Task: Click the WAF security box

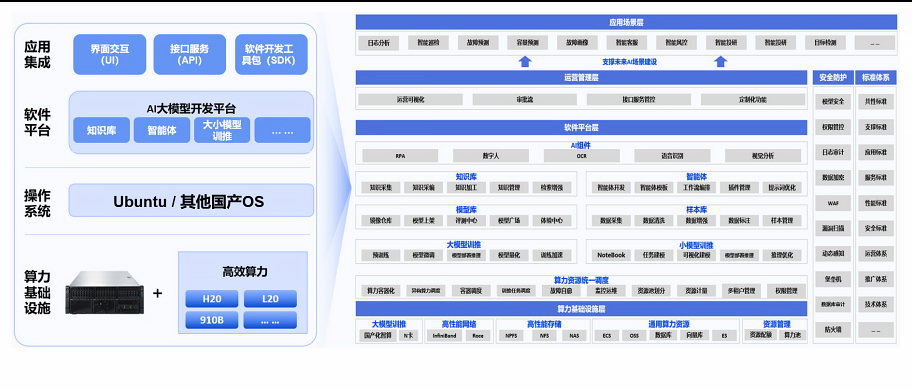Action: tap(833, 203)
